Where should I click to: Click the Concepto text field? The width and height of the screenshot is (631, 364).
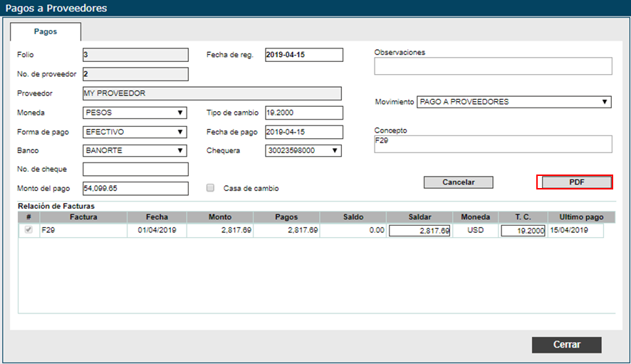[x=493, y=144]
